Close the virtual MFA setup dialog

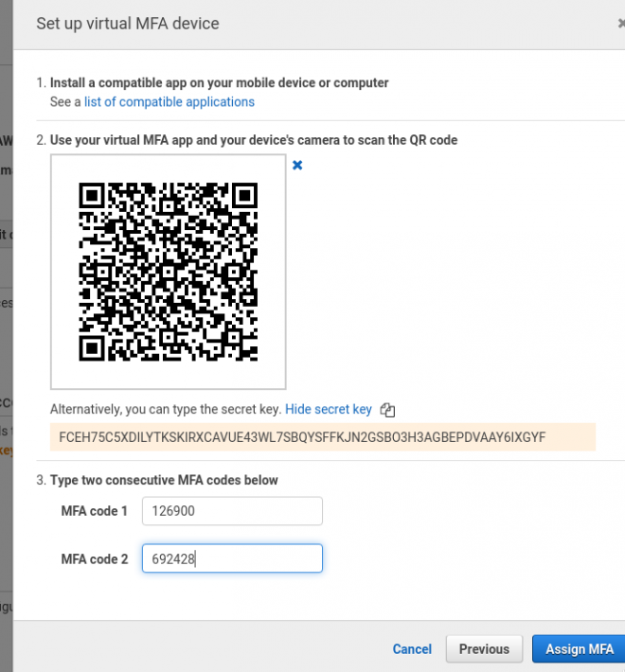pos(620,25)
